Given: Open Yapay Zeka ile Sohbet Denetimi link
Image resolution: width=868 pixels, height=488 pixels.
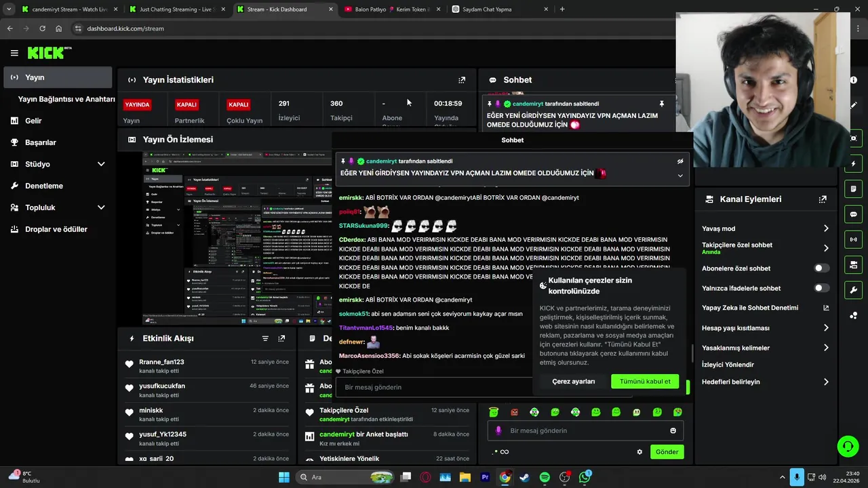Looking at the screenshot, I should [766, 308].
